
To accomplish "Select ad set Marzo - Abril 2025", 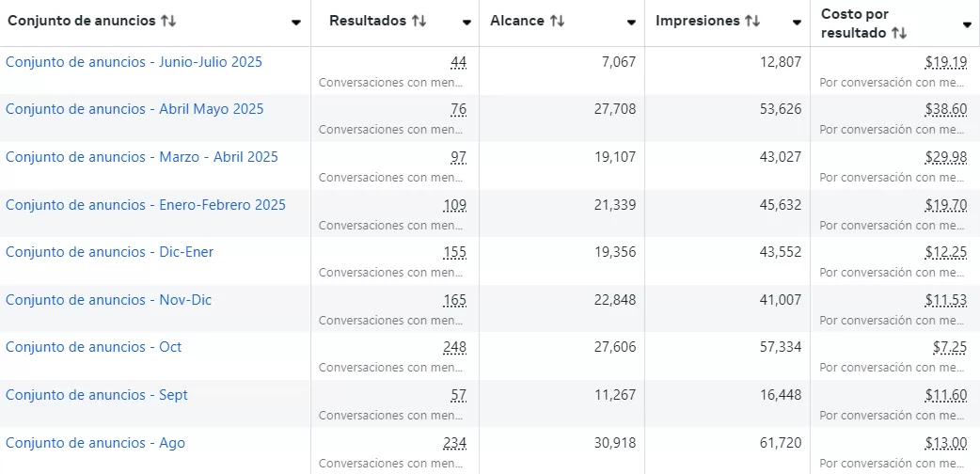I will click(x=141, y=157).
